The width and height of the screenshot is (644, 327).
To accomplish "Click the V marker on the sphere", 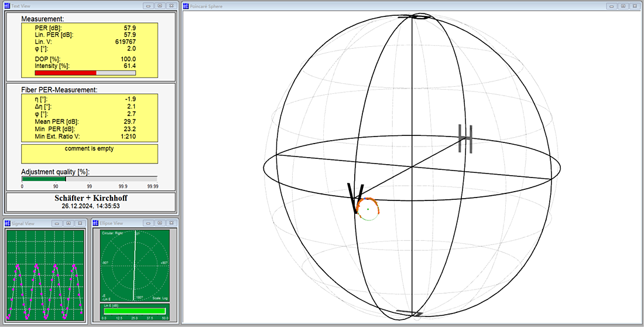I will point(356,199).
